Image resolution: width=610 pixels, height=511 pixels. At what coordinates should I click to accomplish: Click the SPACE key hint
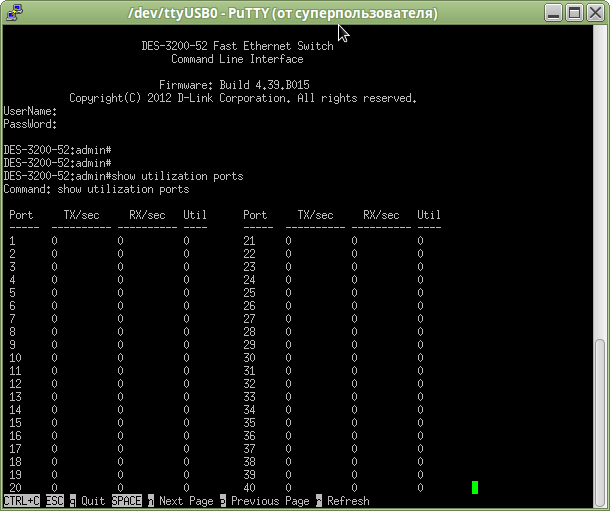click(x=127, y=501)
